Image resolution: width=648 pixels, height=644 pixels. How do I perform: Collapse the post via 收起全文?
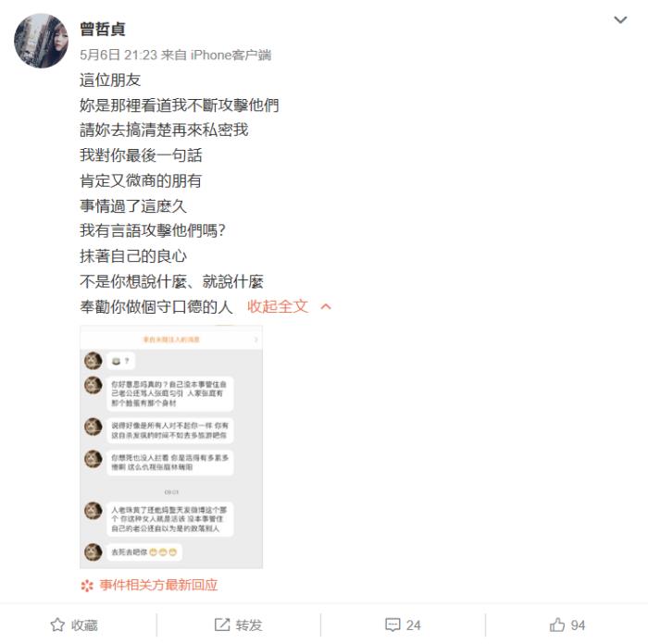(278, 306)
